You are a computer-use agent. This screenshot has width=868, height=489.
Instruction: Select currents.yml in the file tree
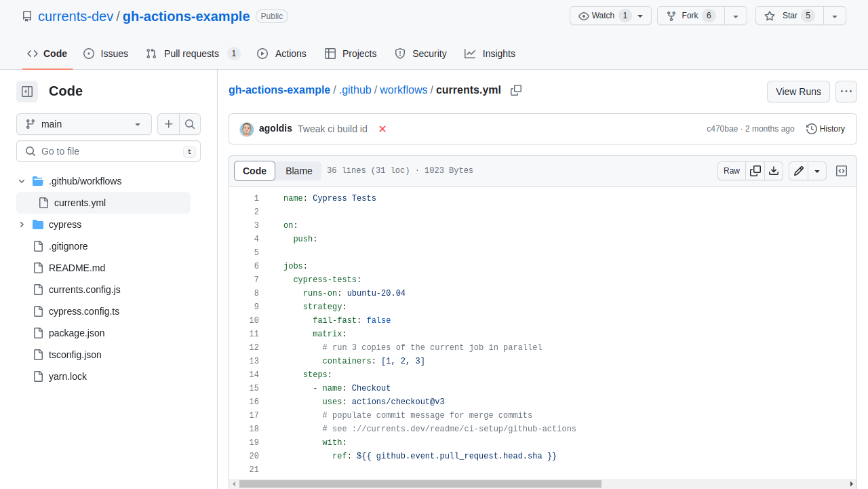point(103,203)
